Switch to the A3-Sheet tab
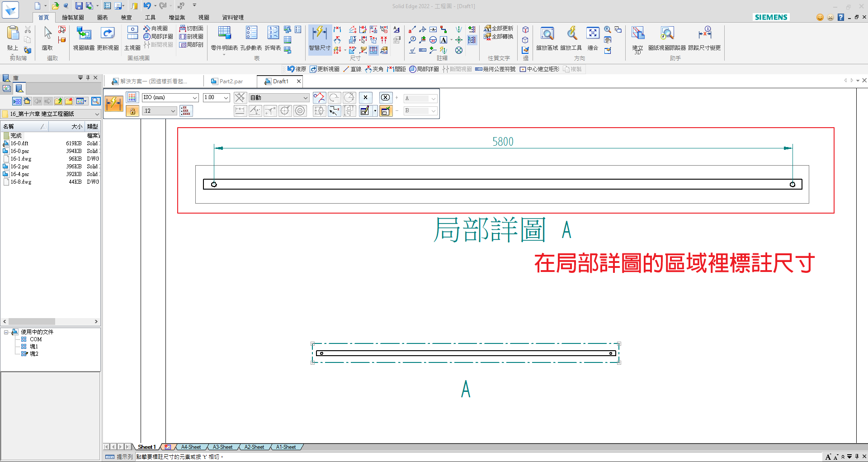The height and width of the screenshot is (462, 868). coord(222,447)
